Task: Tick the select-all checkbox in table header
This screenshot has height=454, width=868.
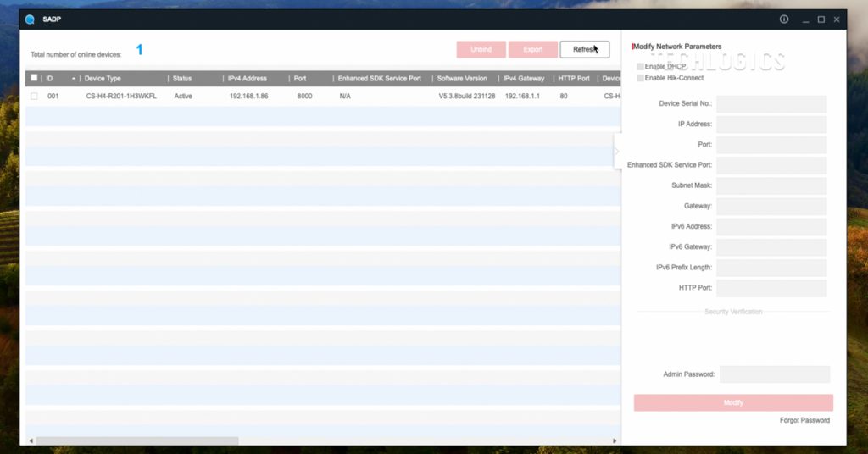Action: [x=34, y=78]
